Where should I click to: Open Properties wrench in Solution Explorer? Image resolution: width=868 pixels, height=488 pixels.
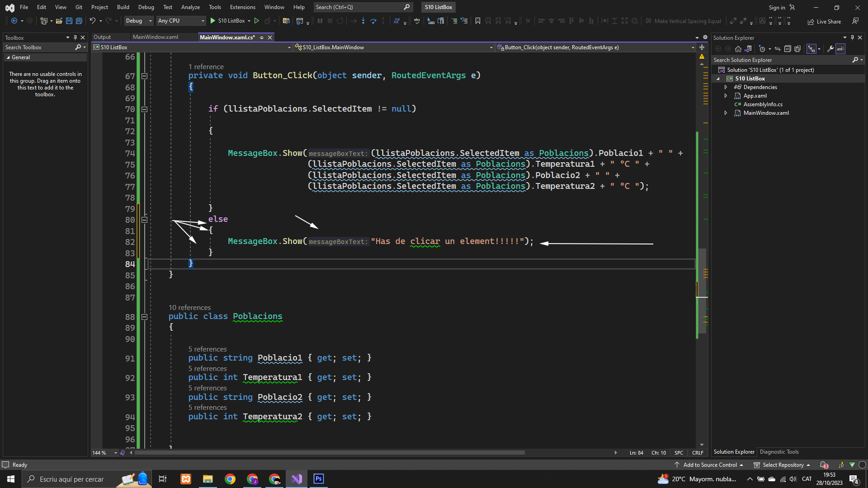(x=830, y=49)
